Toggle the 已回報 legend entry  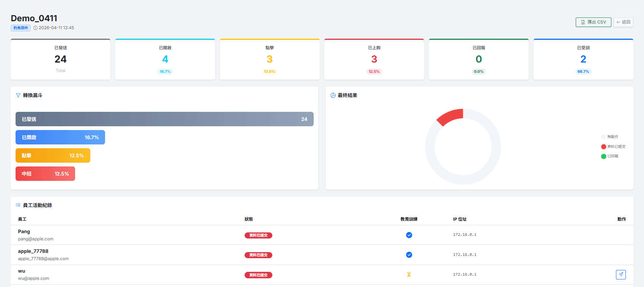(610, 156)
